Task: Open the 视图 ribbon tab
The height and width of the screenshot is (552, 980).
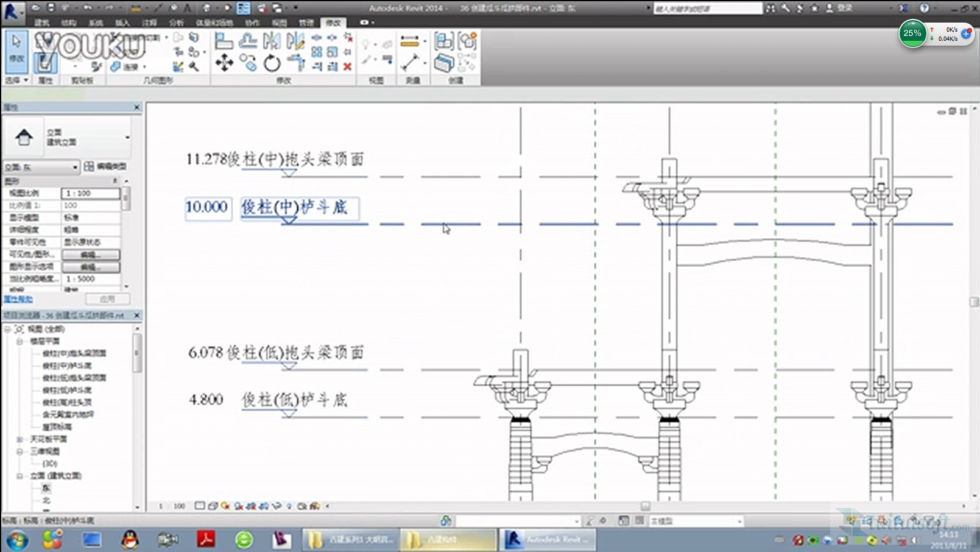Action: tap(279, 23)
